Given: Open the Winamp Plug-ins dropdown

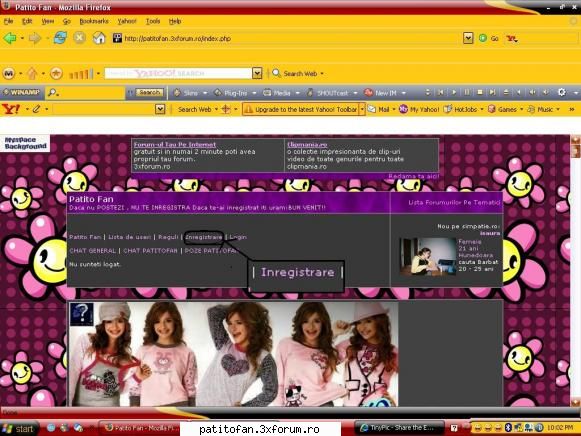Looking at the screenshot, I should 254,93.
